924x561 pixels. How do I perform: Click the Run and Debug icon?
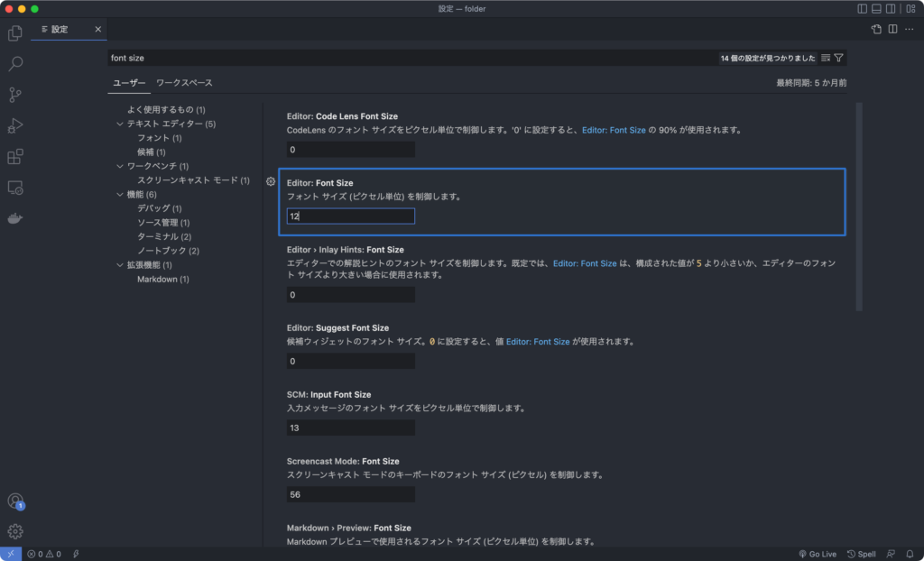click(x=14, y=124)
